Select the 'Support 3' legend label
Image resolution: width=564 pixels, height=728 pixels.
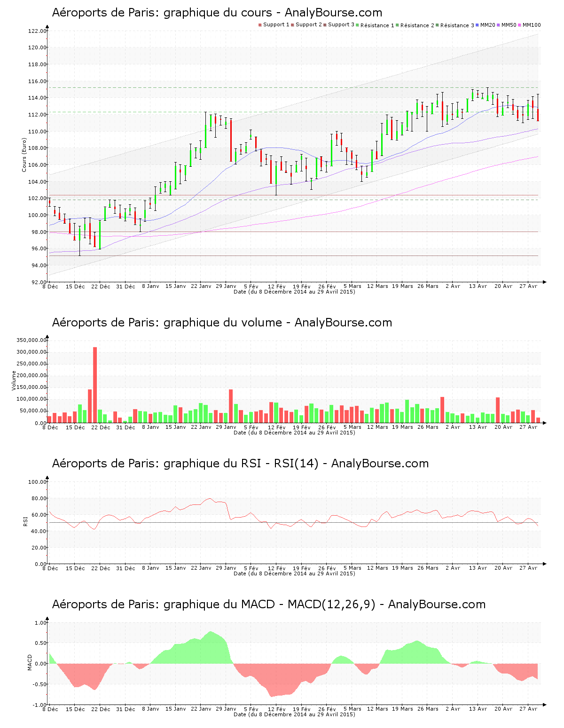coord(341,25)
